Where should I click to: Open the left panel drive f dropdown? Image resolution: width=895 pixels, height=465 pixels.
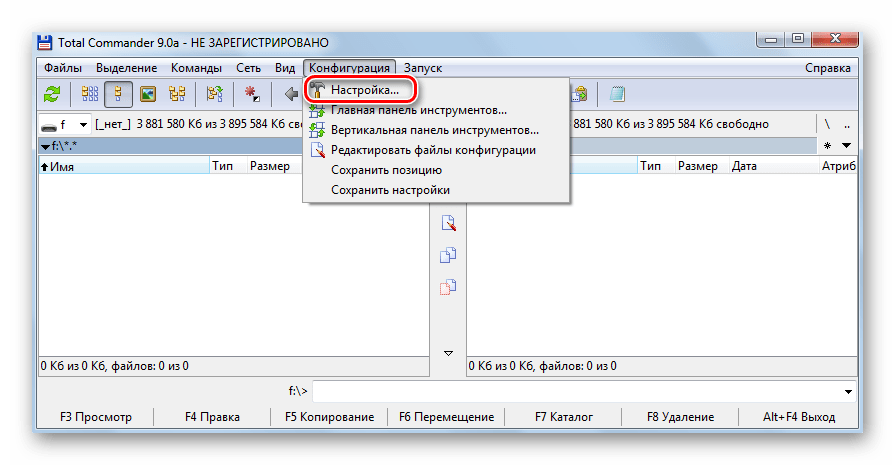[83, 124]
